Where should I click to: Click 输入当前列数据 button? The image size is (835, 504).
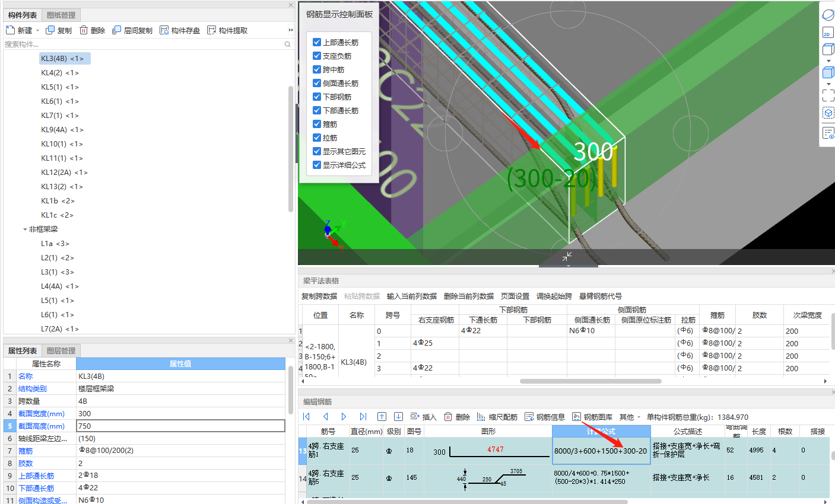(412, 296)
